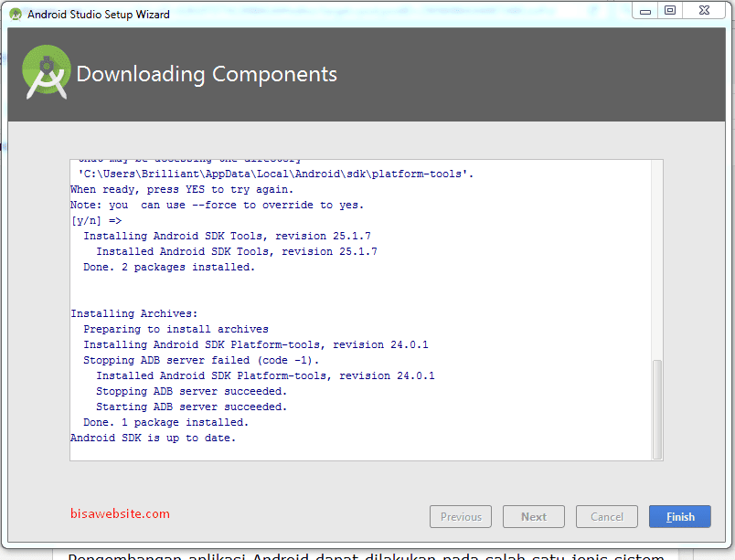Click the Next button

pyautogui.click(x=534, y=516)
